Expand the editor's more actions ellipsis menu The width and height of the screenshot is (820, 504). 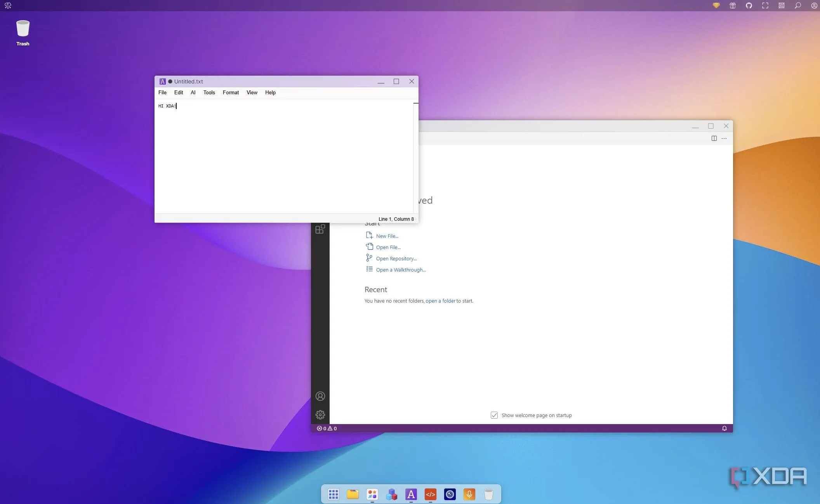[x=724, y=139]
